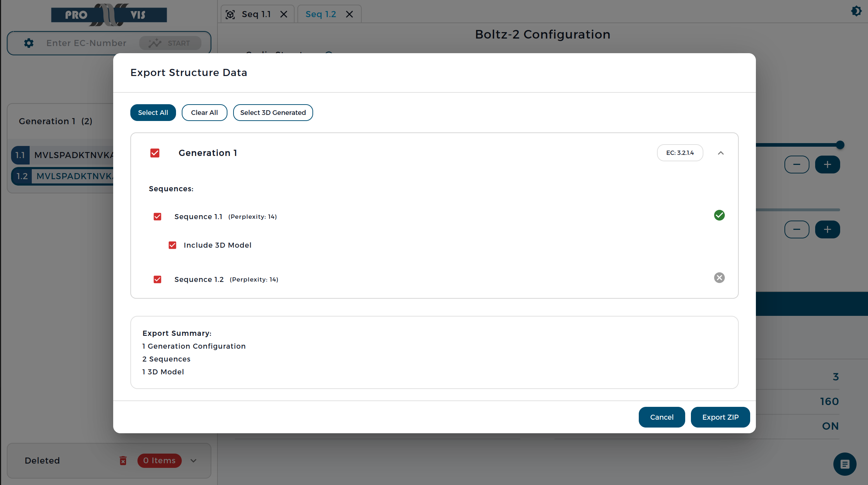
Task: Uncheck the Generation 1 checkbox
Action: tap(155, 153)
